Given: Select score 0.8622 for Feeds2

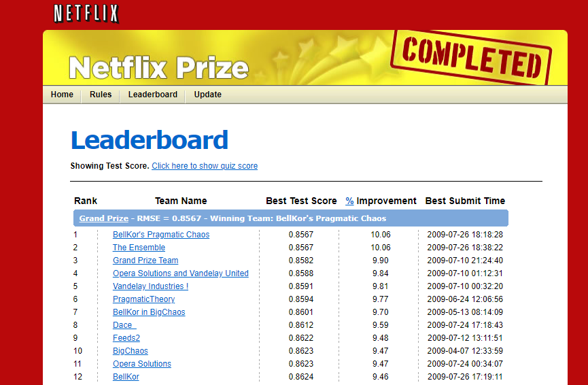Looking at the screenshot, I should click(301, 338).
